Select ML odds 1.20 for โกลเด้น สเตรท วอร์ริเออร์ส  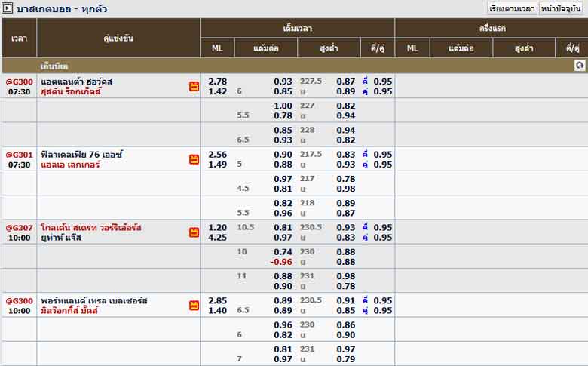pos(217,228)
